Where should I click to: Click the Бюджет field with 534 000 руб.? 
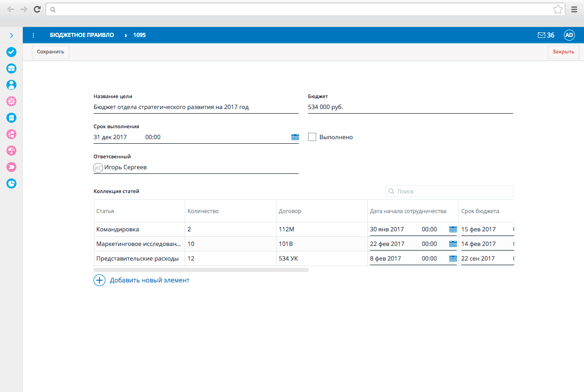click(411, 107)
